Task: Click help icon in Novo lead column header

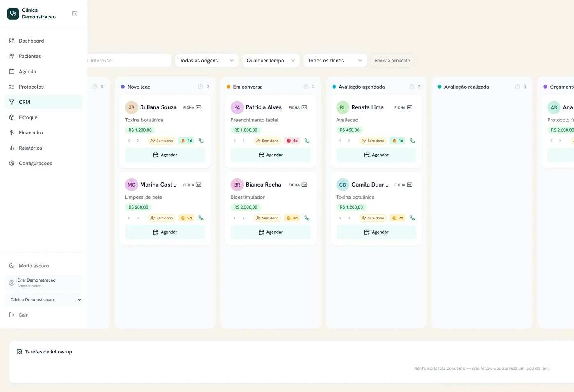Action: pyautogui.click(x=200, y=87)
